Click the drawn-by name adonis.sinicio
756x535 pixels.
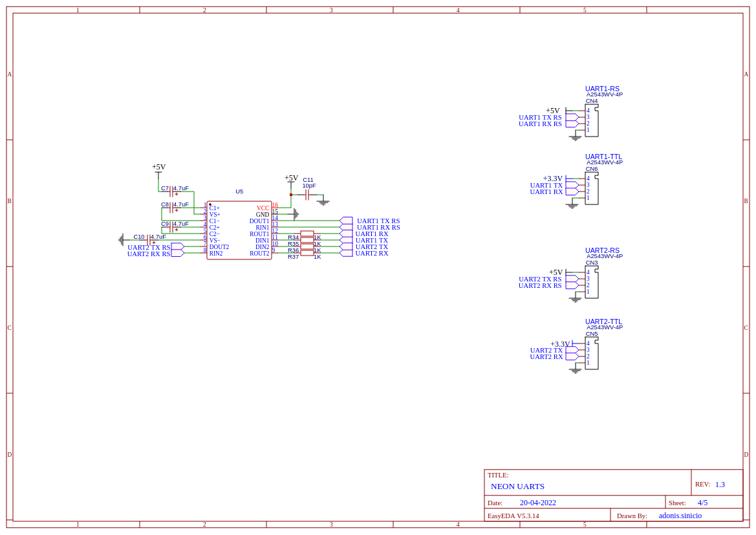click(x=680, y=516)
